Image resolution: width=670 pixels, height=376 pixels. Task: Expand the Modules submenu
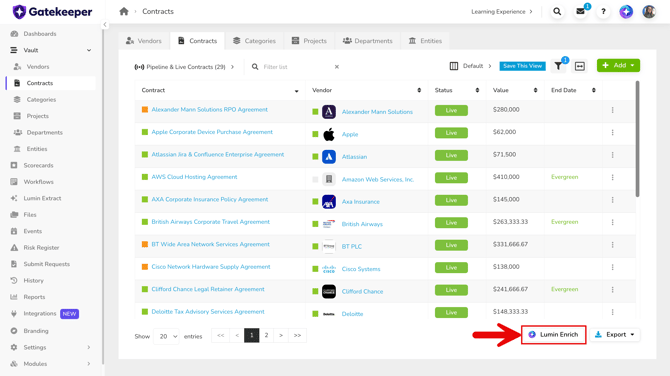tap(89, 364)
